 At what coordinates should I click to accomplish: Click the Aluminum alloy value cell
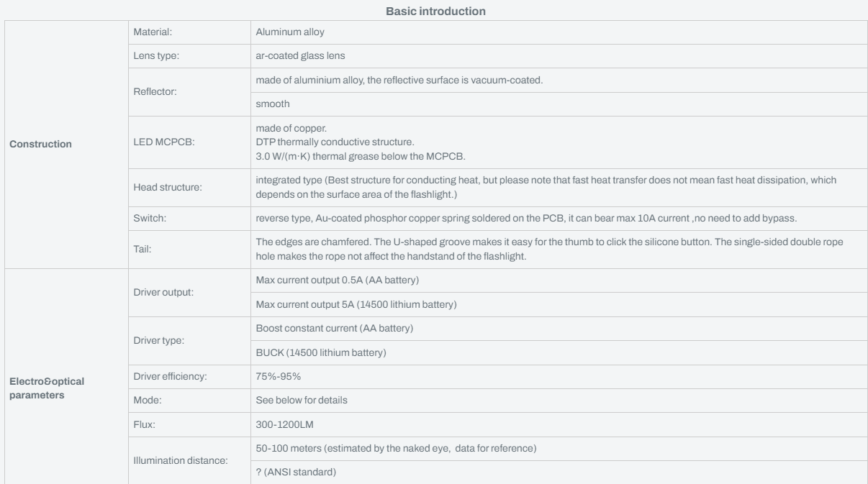point(558,32)
